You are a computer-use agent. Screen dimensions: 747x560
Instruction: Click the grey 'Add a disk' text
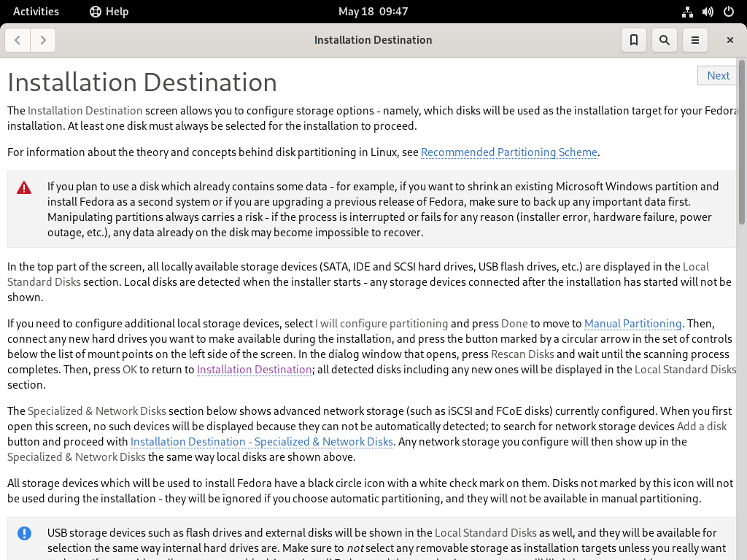click(x=702, y=427)
